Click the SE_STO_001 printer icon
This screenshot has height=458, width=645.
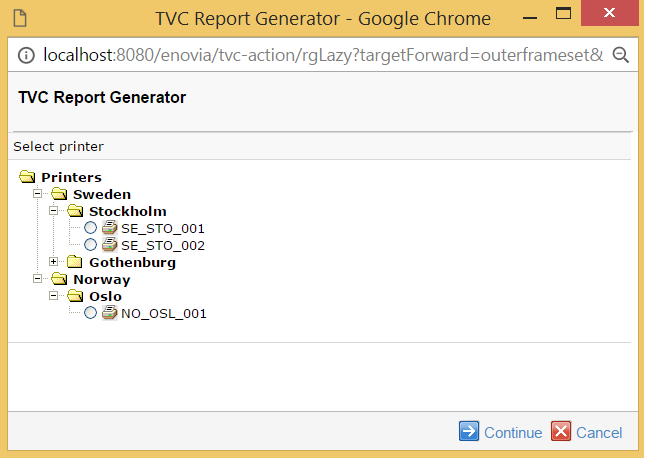point(109,228)
